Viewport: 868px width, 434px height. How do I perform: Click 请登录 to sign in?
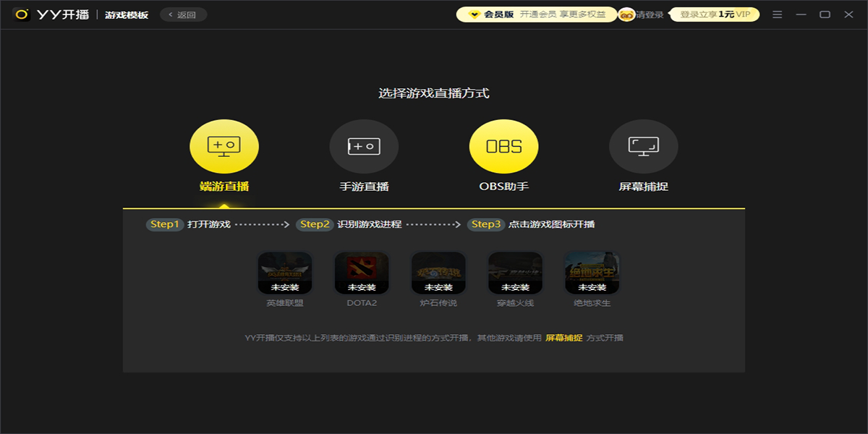tap(650, 14)
